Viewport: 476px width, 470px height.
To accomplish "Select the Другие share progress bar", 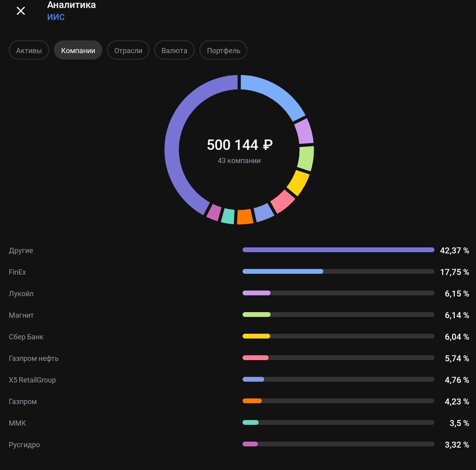I will click(x=339, y=250).
